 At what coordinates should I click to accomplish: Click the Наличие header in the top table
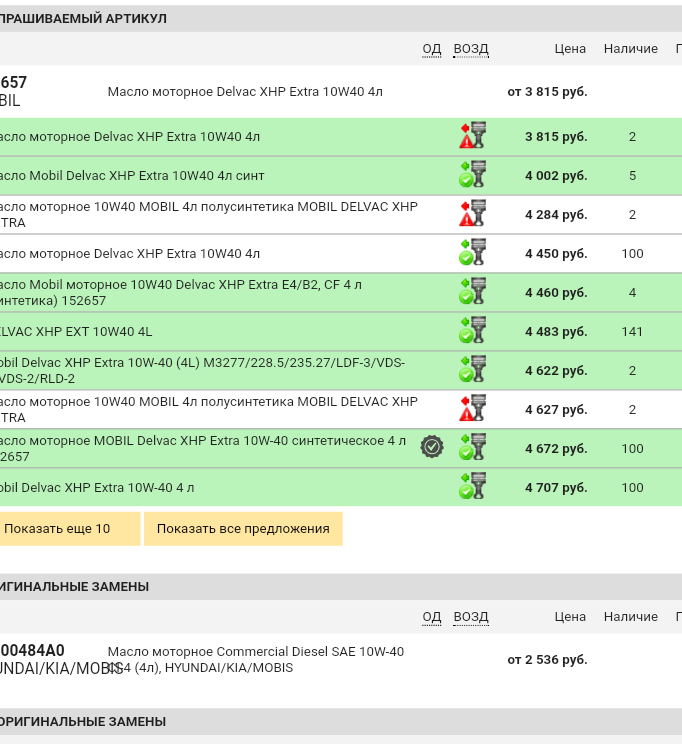pyautogui.click(x=631, y=49)
